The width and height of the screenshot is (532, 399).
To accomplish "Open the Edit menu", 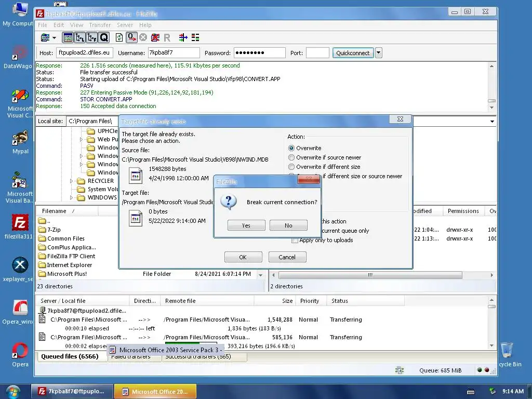I will point(59,25).
